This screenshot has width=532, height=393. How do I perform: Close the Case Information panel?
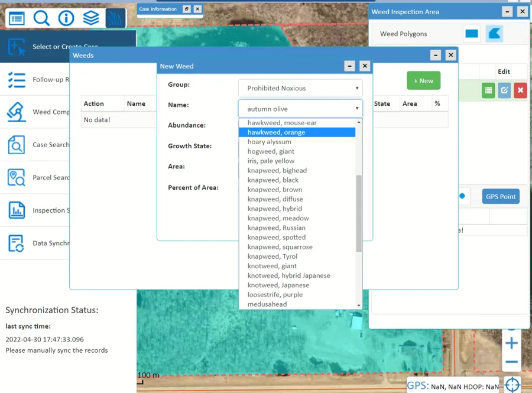(x=197, y=9)
